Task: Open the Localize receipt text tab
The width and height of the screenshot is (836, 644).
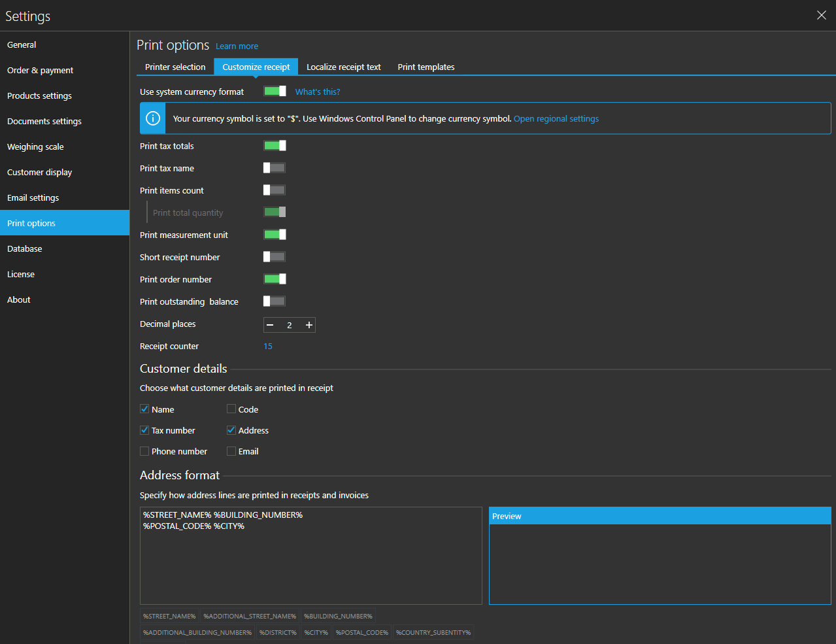Action: click(344, 67)
